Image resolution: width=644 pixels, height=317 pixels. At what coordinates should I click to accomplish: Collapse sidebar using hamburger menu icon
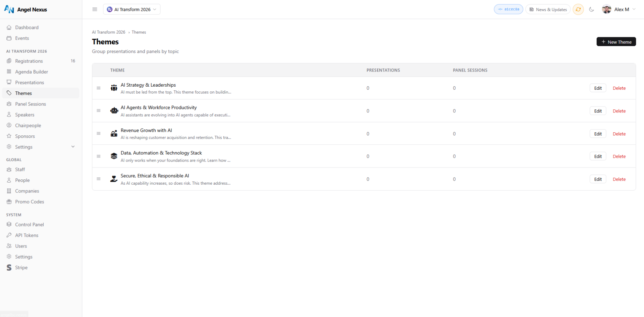pos(95,9)
